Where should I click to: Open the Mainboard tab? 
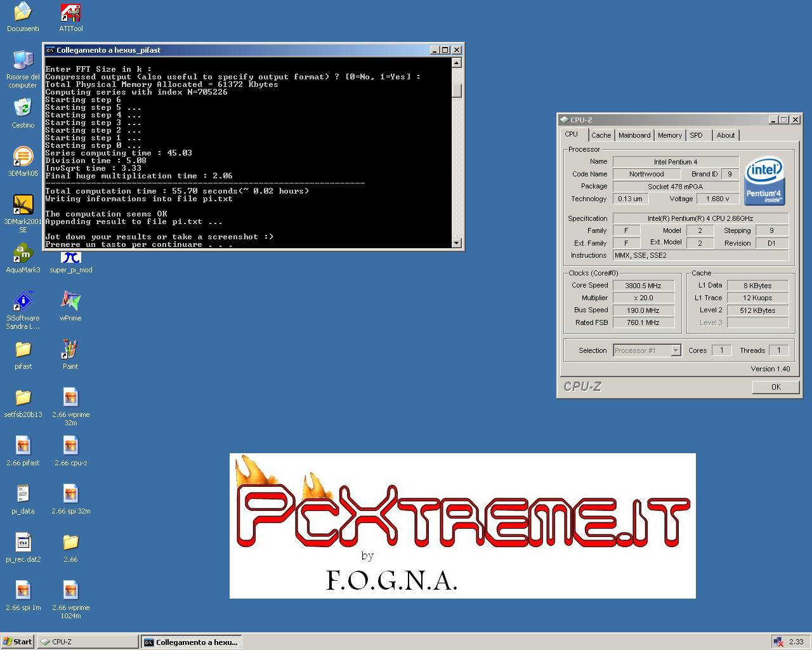[634, 135]
